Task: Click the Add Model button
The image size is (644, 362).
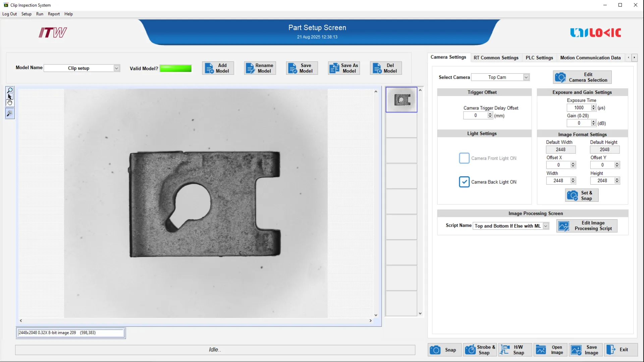Action: [218, 68]
